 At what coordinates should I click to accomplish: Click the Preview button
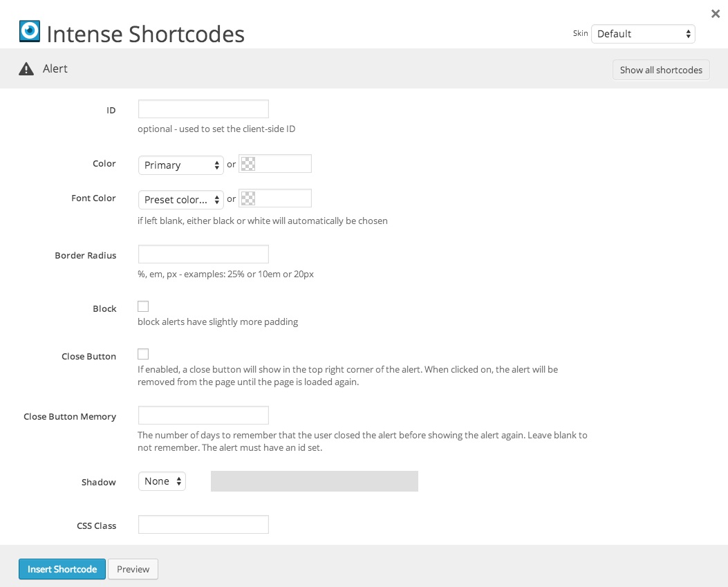point(133,569)
